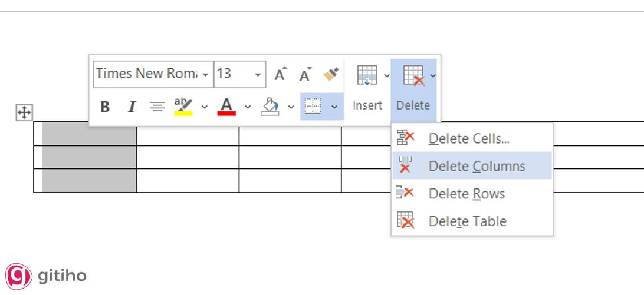This screenshot has height=295, width=644.
Task: Apply yellow text highlight color
Action: (183, 107)
